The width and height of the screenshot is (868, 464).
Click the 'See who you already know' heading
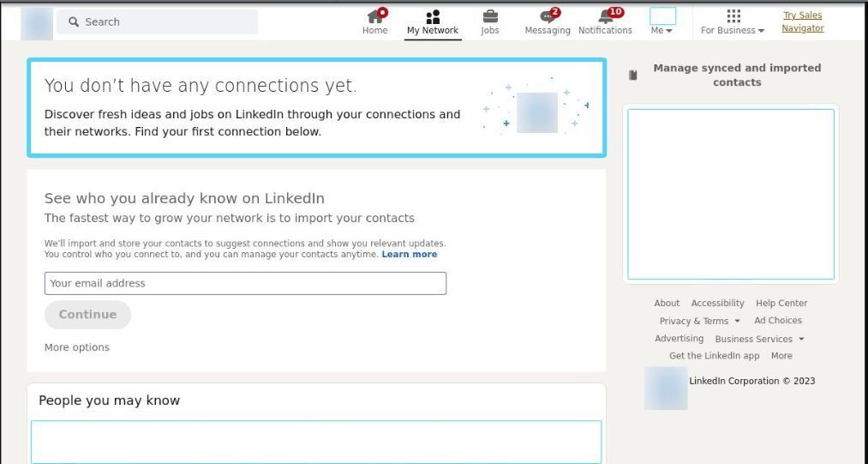(184, 198)
